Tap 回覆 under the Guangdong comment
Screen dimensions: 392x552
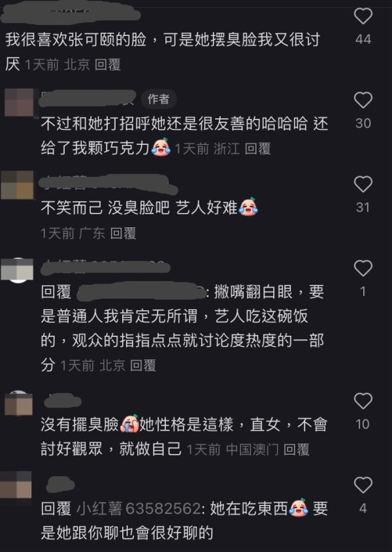coord(123,233)
